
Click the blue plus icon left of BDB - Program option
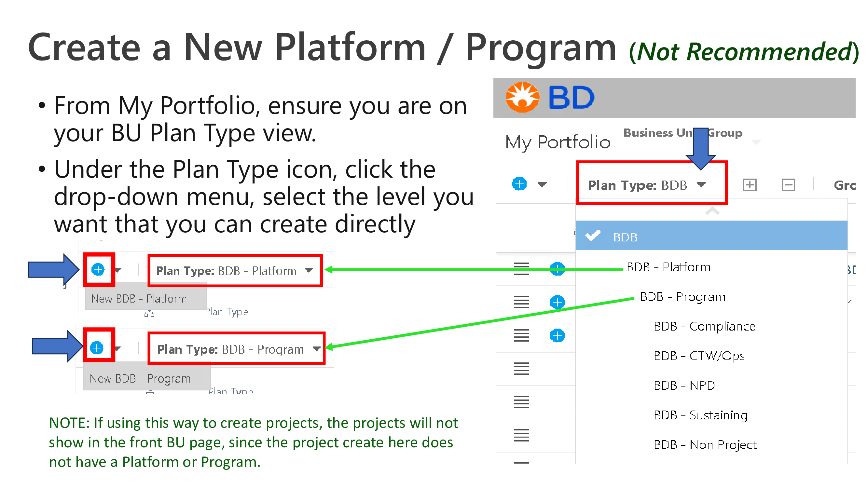tap(557, 302)
